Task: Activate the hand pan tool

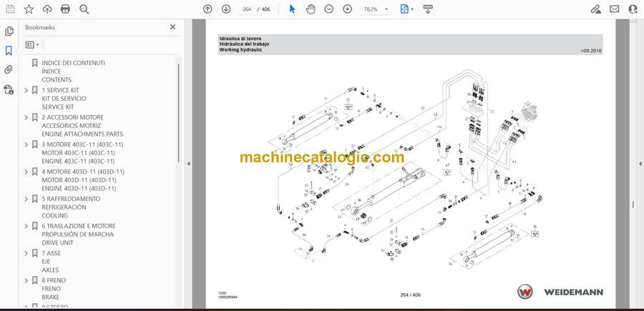Action: pyautogui.click(x=311, y=9)
